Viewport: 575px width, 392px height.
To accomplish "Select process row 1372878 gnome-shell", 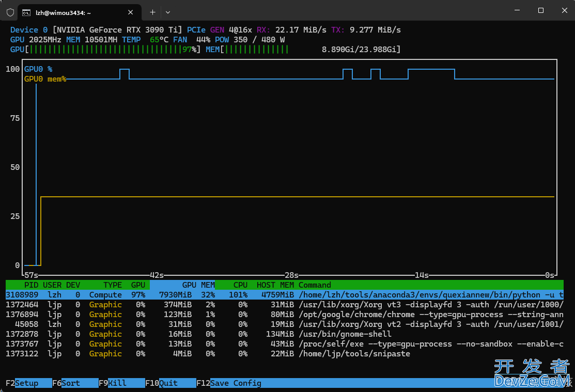I will (285, 334).
